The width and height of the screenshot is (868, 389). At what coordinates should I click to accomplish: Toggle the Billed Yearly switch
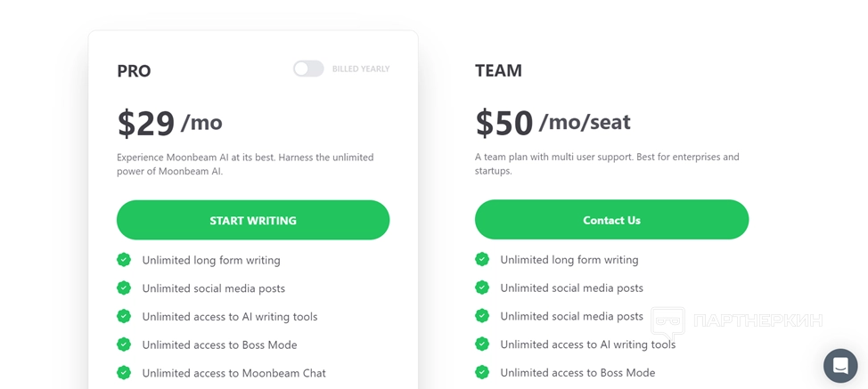(x=308, y=69)
